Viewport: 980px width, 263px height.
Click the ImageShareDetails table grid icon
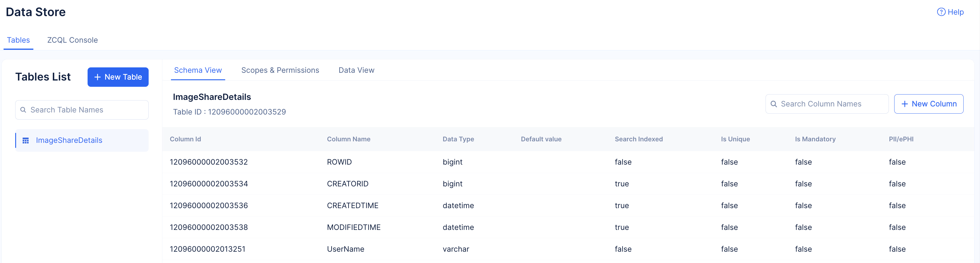26,141
